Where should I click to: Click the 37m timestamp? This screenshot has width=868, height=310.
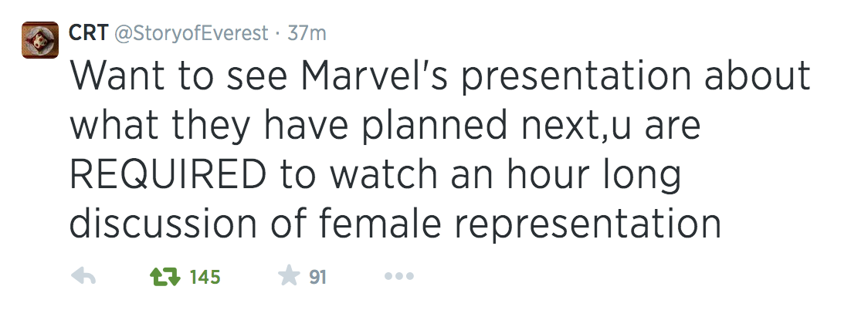coord(306,33)
